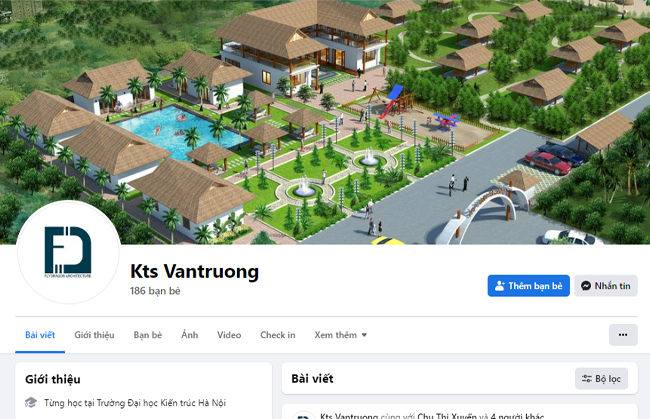The height and width of the screenshot is (419, 650).
Task: Expand the Xem thêm dropdown arrow
Action: pyautogui.click(x=364, y=335)
